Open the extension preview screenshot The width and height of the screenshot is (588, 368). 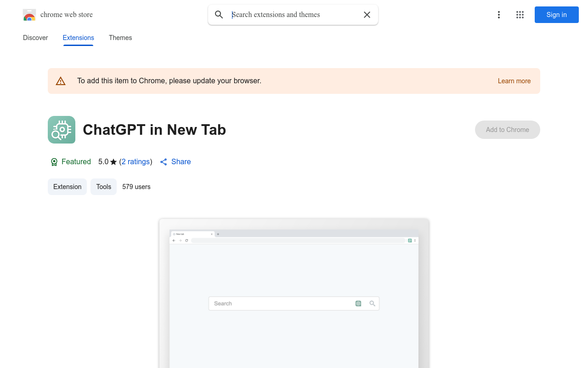click(294, 293)
